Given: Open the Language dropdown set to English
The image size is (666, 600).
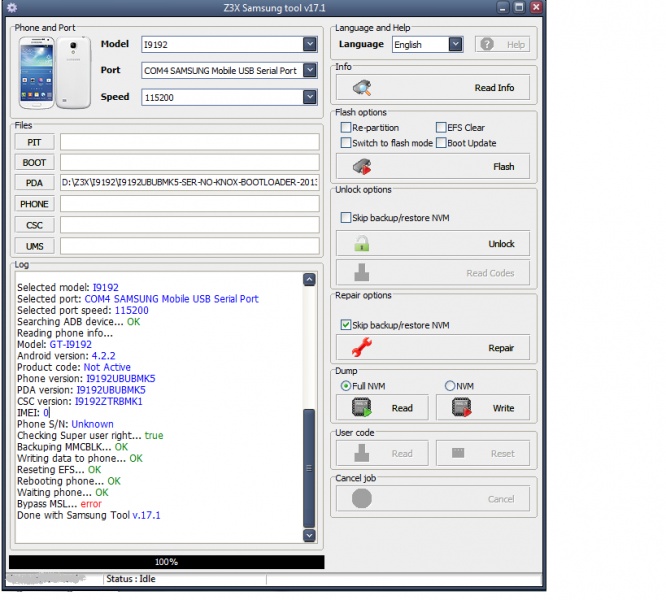Looking at the screenshot, I should point(455,44).
